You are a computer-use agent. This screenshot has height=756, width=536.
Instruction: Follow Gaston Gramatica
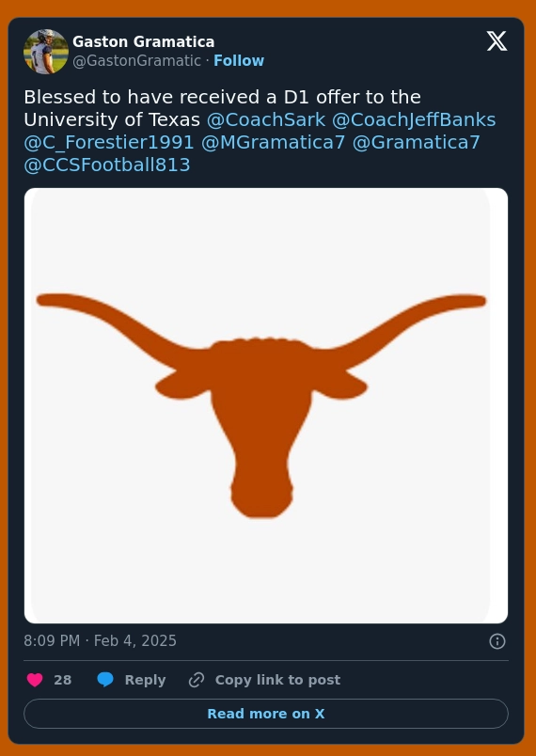(239, 61)
